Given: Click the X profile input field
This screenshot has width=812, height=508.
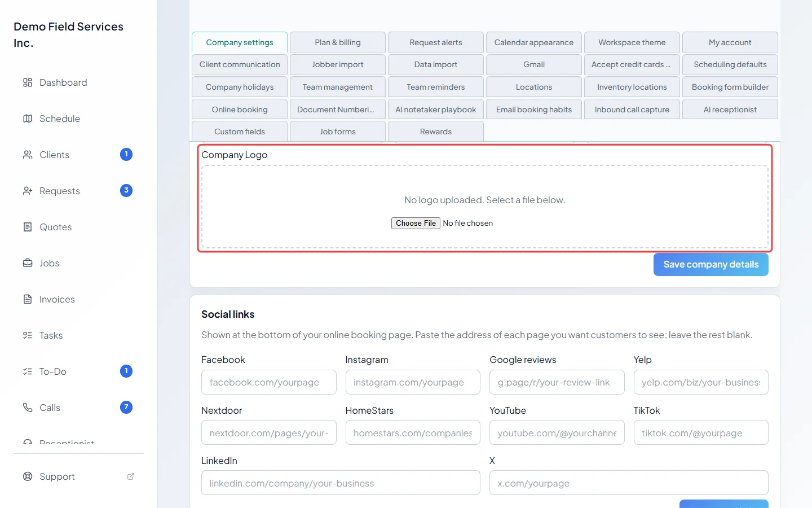Looking at the screenshot, I should point(629,483).
